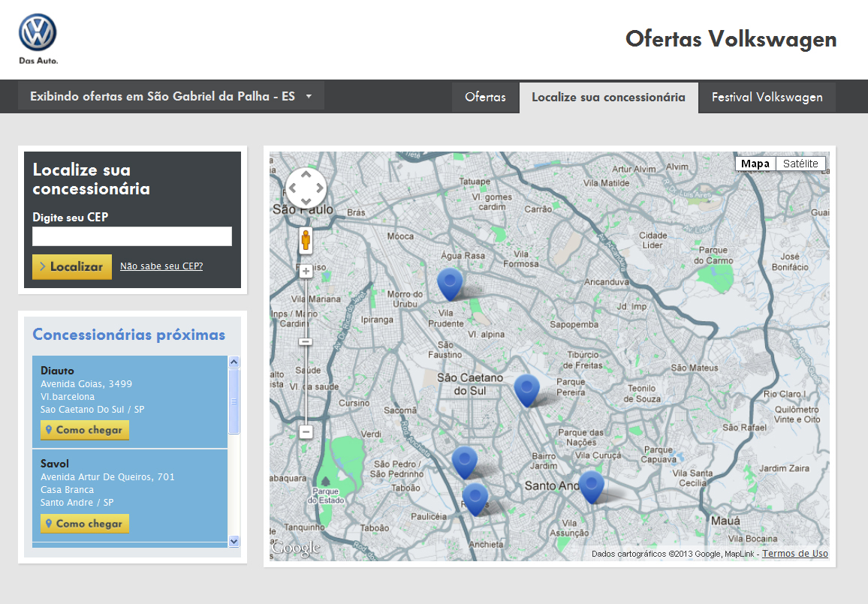868x604 pixels.
Task: Select the lowest map pin near Anchieta
Action: [475, 500]
